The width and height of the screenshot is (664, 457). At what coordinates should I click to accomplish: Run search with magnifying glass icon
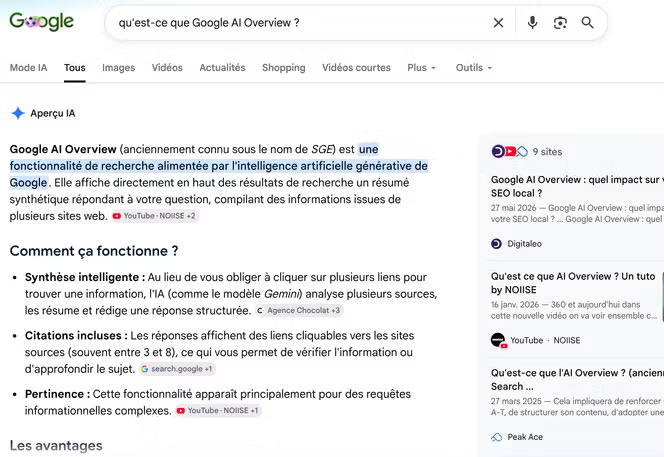(x=587, y=22)
